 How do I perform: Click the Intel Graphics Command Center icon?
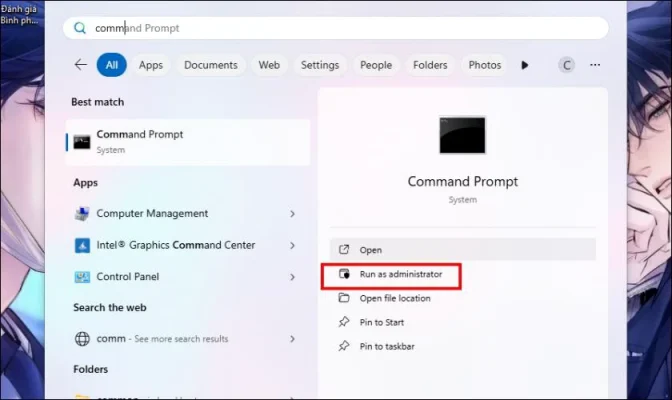coord(82,245)
